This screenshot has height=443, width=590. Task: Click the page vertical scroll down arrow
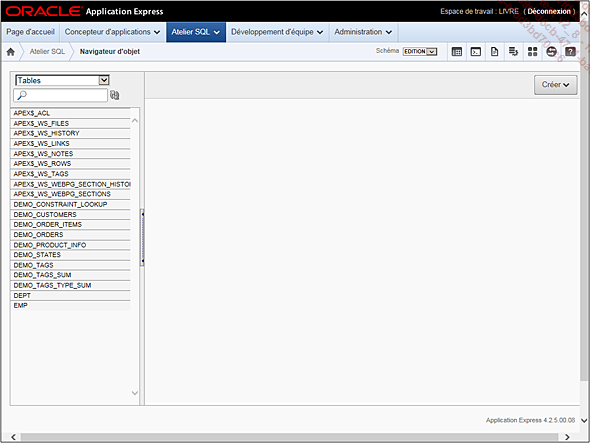pos(584,420)
